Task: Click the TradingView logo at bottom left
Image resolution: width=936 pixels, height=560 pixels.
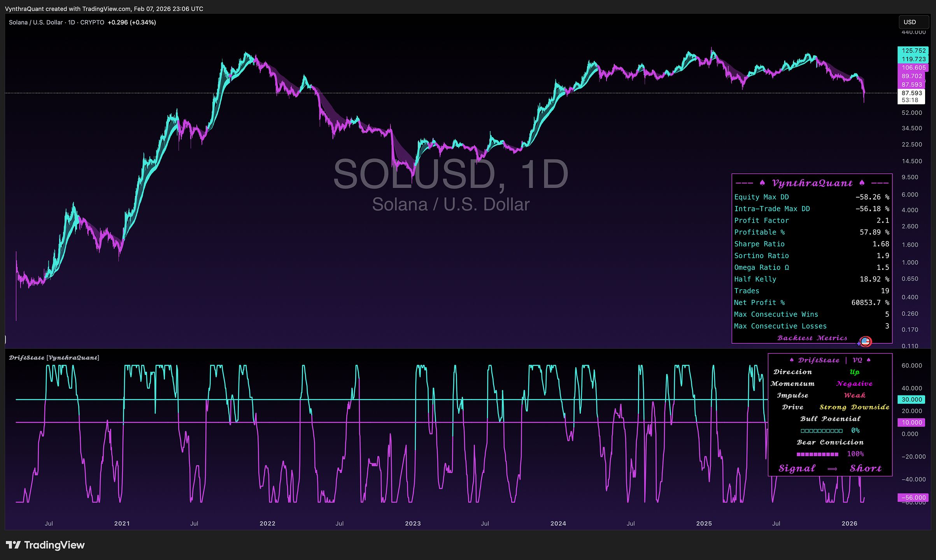Action: [x=45, y=545]
